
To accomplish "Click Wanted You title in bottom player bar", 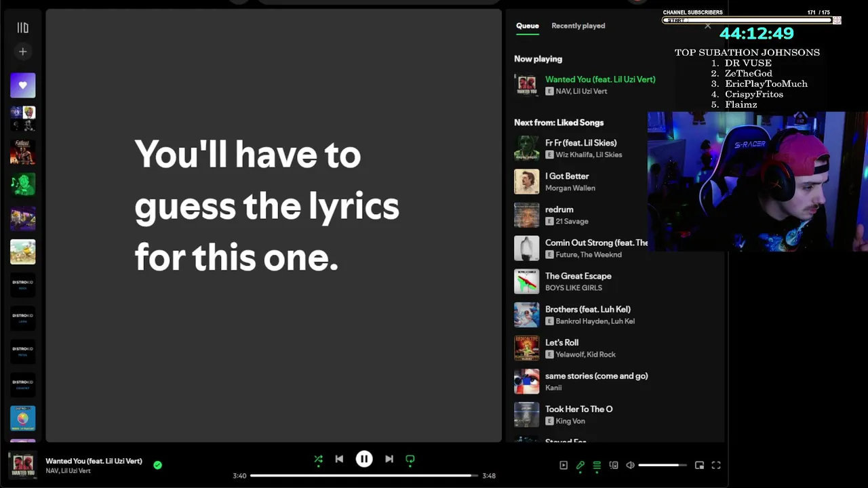I will click(94, 461).
